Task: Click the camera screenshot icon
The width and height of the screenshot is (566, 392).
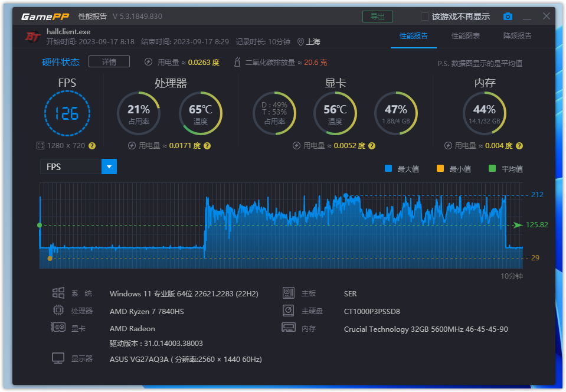Action: [508, 17]
